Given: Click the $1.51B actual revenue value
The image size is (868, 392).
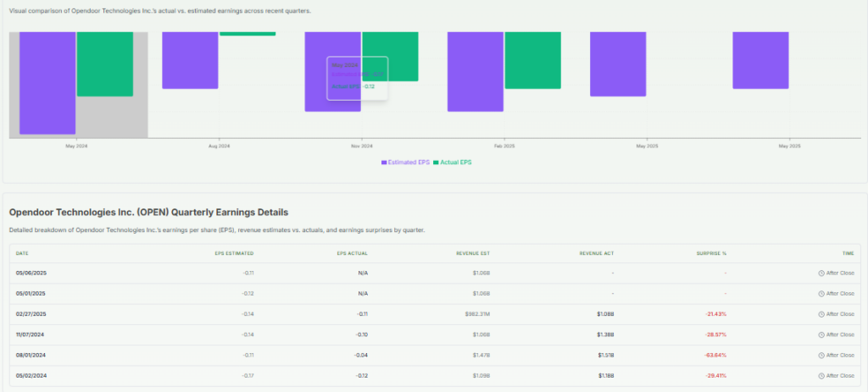Looking at the screenshot, I should pyautogui.click(x=605, y=355).
